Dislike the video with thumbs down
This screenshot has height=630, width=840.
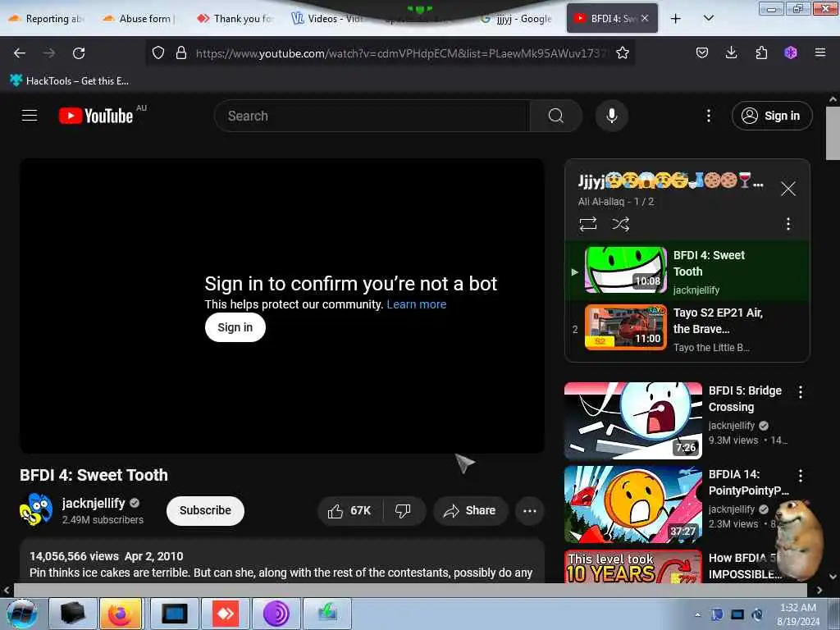coord(403,510)
